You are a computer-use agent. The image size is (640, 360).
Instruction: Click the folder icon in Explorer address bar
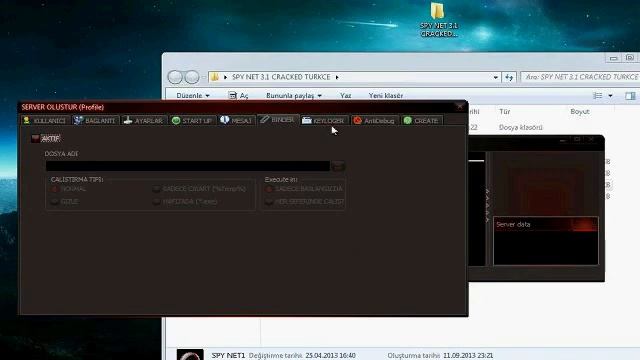click(215, 77)
